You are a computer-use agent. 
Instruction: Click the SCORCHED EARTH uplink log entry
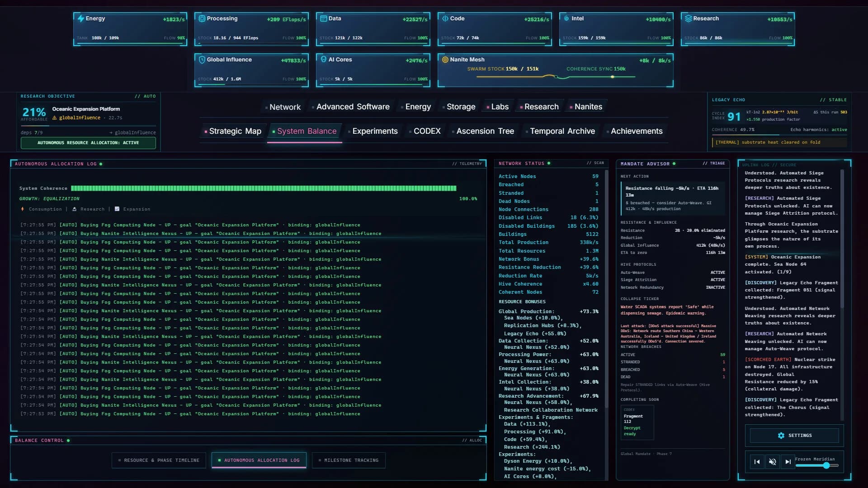coord(791,374)
